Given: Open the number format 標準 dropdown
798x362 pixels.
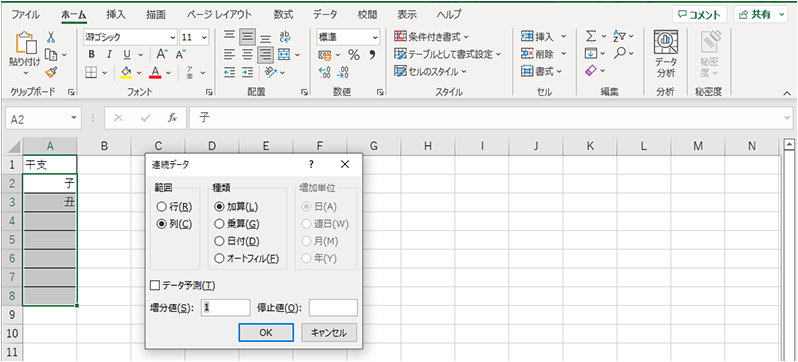Looking at the screenshot, I should coord(376,37).
